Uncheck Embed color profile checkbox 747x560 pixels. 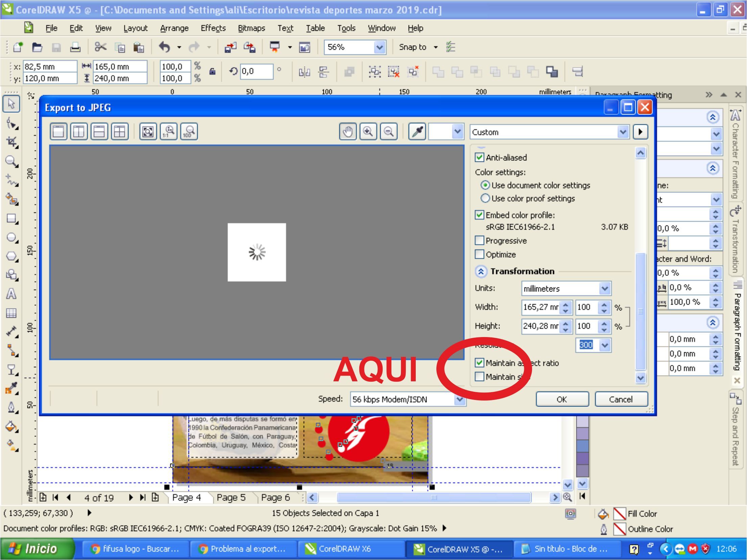[479, 215]
